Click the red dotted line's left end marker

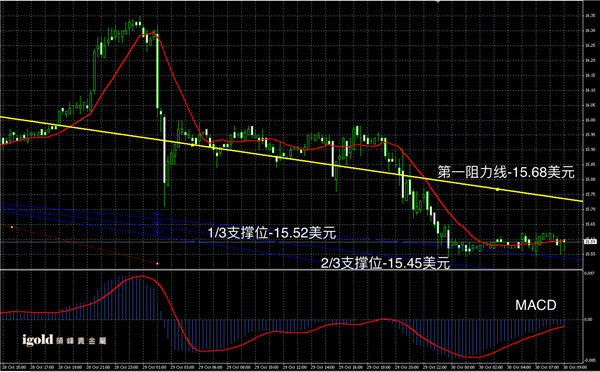click(12, 227)
